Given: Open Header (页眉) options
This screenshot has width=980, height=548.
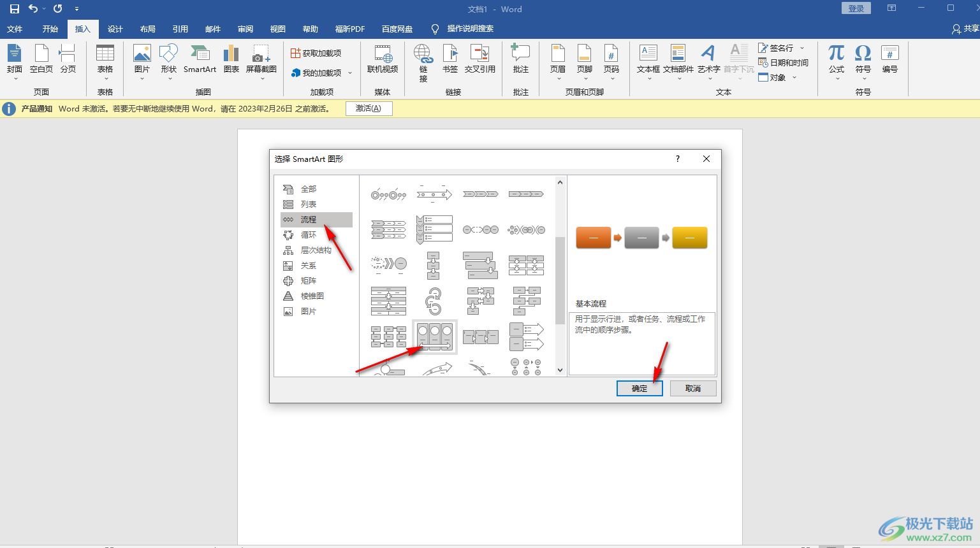Looking at the screenshot, I should point(558,62).
